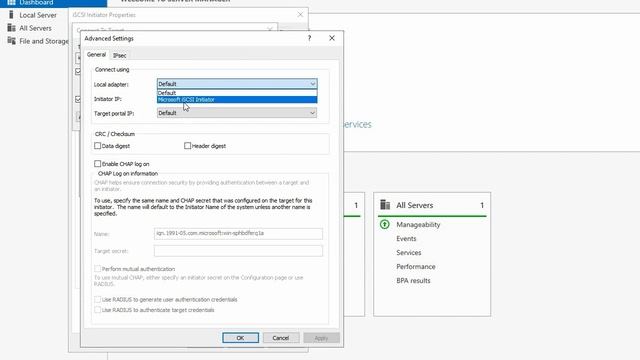640x360 pixels.
Task: Open Performance in All Servers tile
Action: (x=416, y=267)
